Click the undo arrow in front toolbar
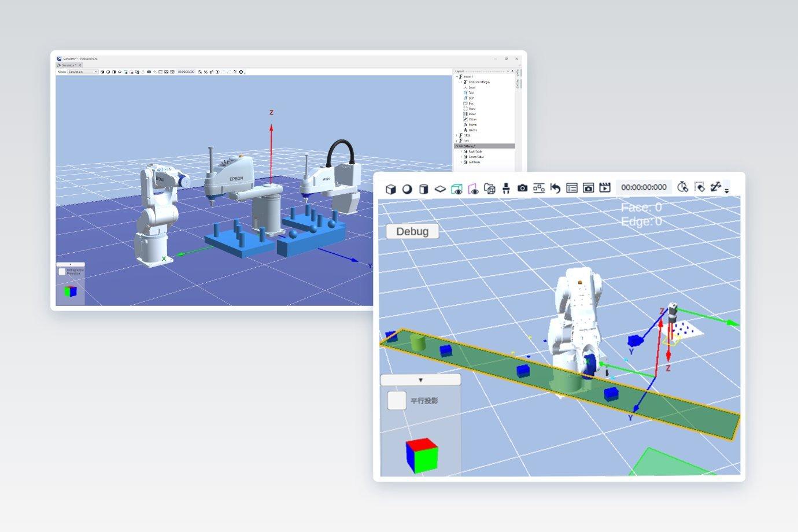Viewport: 798px width, 532px height. (x=555, y=188)
